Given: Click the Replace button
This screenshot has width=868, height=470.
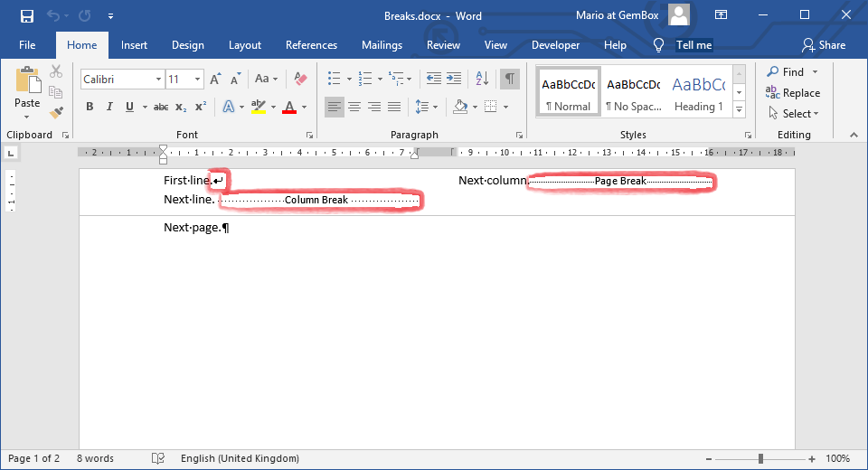Looking at the screenshot, I should click(x=793, y=93).
